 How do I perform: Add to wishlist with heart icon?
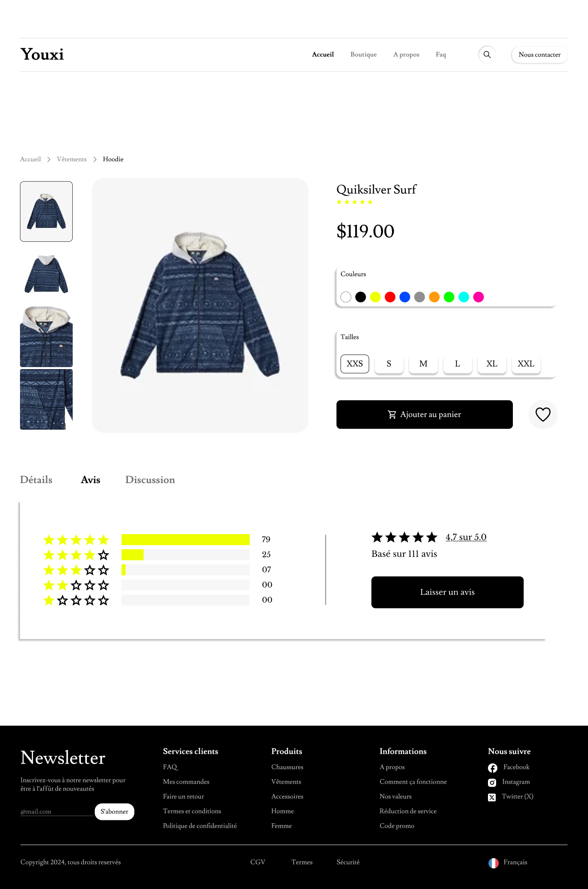(x=543, y=414)
